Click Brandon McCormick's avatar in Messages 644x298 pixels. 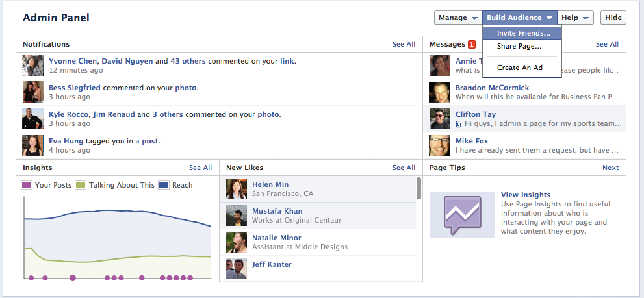tap(440, 92)
